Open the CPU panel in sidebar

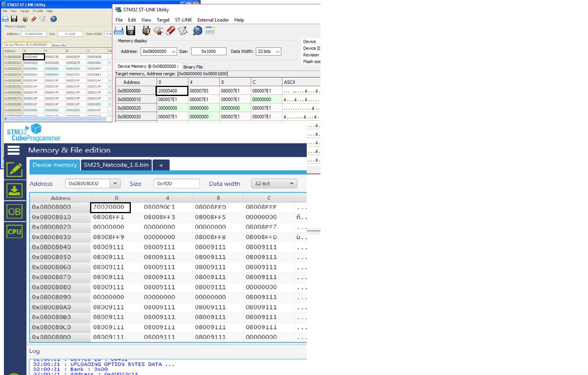14,232
